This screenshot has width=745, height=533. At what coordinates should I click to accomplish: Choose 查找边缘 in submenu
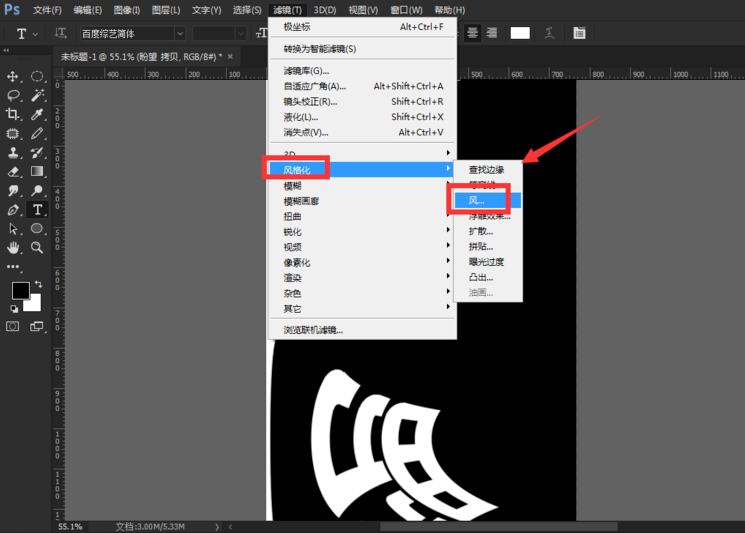point(488,170)
